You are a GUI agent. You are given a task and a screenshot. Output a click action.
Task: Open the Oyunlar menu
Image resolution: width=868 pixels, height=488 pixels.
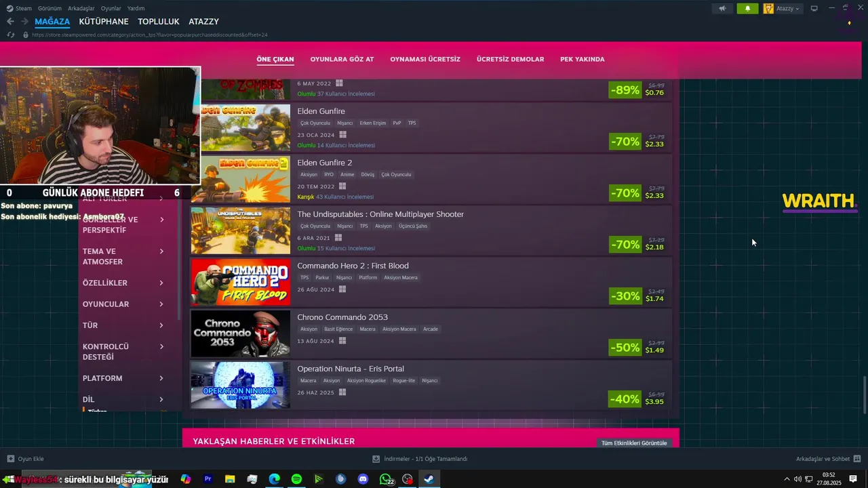click(111, 8)
